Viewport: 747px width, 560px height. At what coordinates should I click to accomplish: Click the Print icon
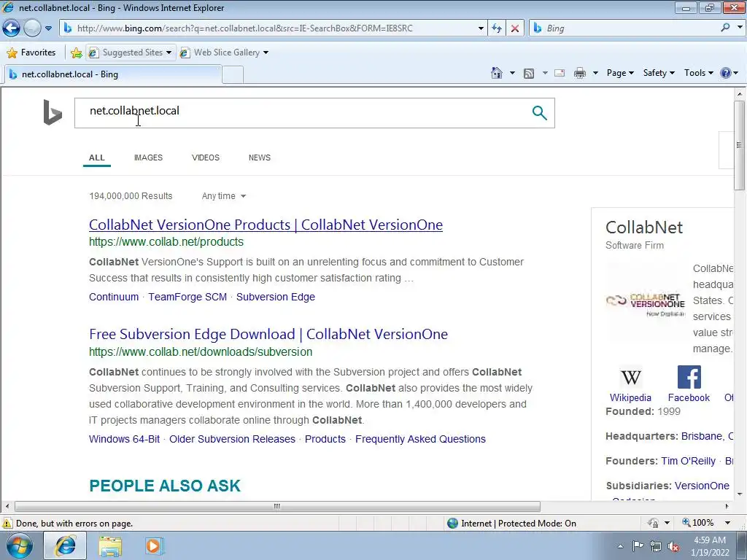click(580, 73)
